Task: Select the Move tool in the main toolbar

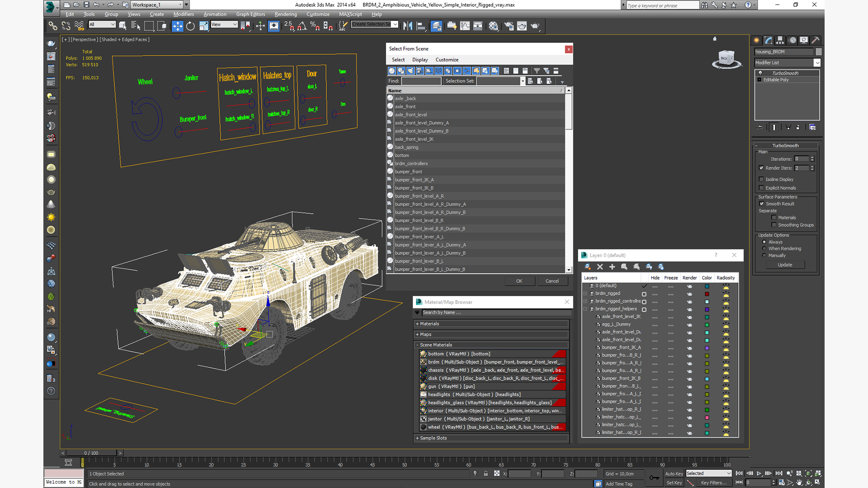Action: coord(178,26)
